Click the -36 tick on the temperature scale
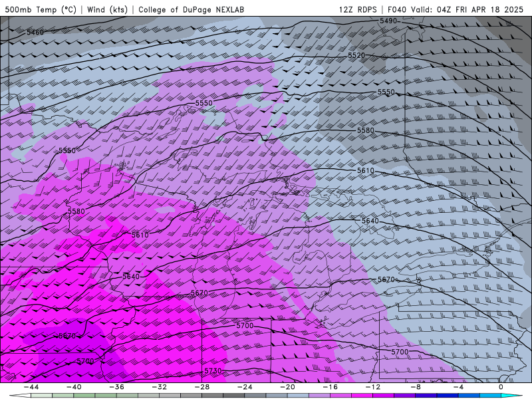 [116, 387]
